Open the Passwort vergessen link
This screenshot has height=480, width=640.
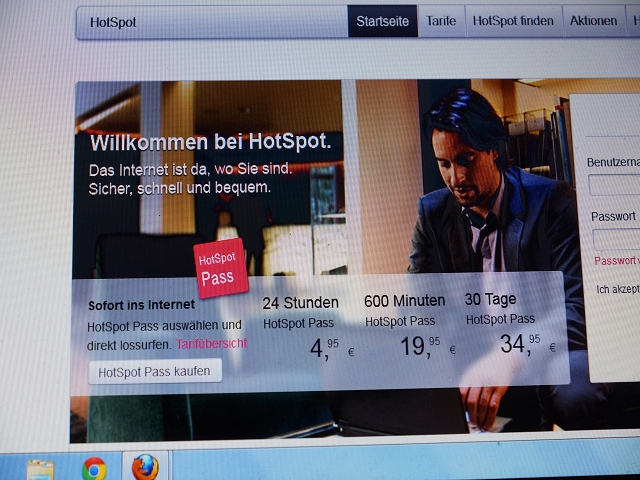tap(616, 261)
